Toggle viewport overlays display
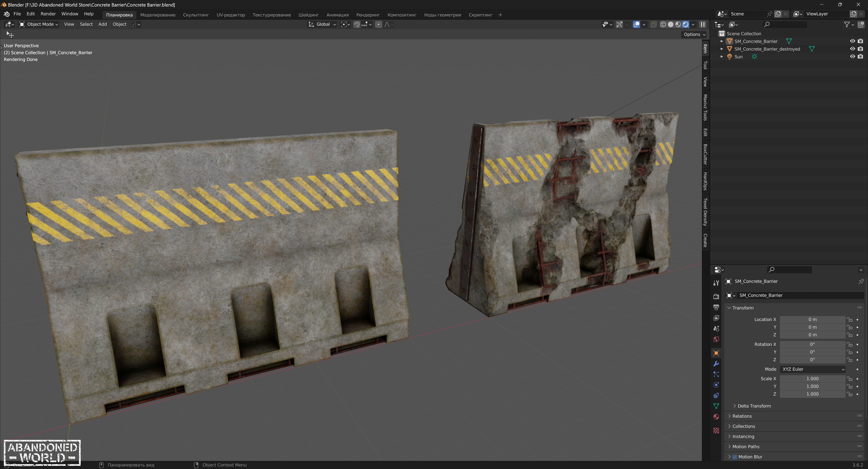The width and height of the screenshot is (868, 469). click(636, 24)
